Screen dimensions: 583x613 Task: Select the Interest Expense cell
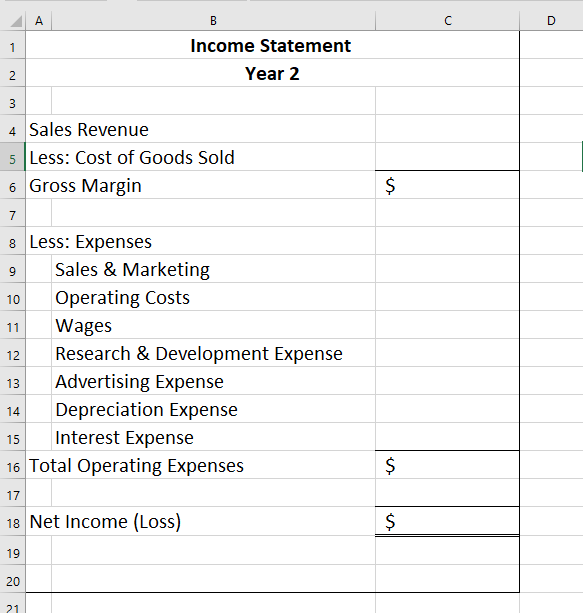(213, 437)
